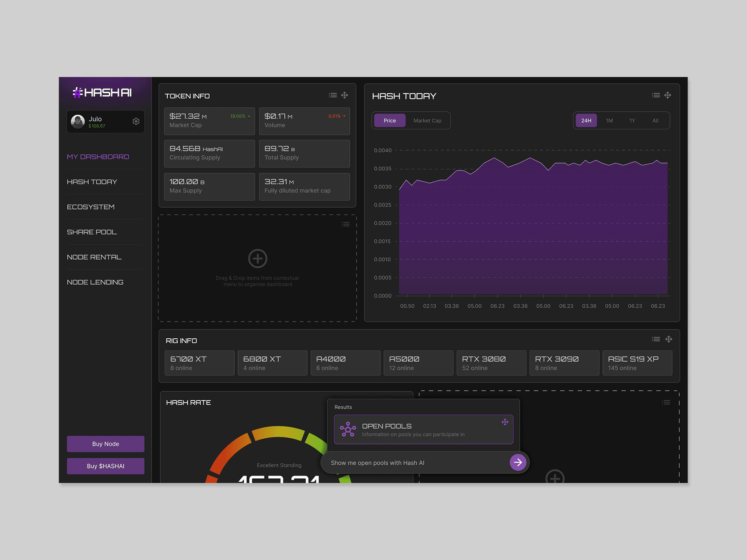Submit the Hash AI query arrow button
747x560 pixels.
(518, 462)
